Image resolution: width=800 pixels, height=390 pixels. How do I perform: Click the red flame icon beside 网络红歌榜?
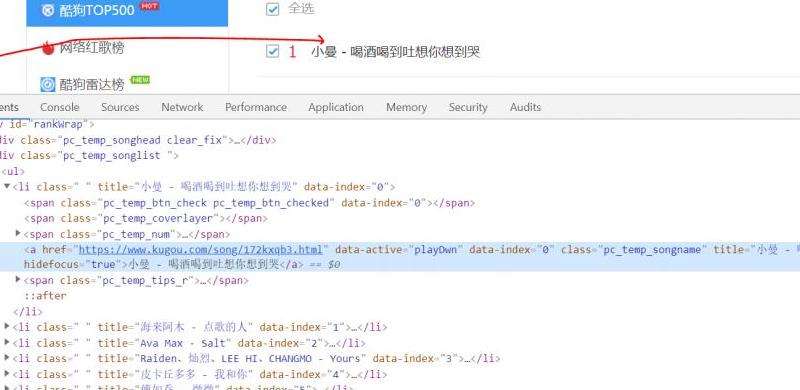(48, 48)
